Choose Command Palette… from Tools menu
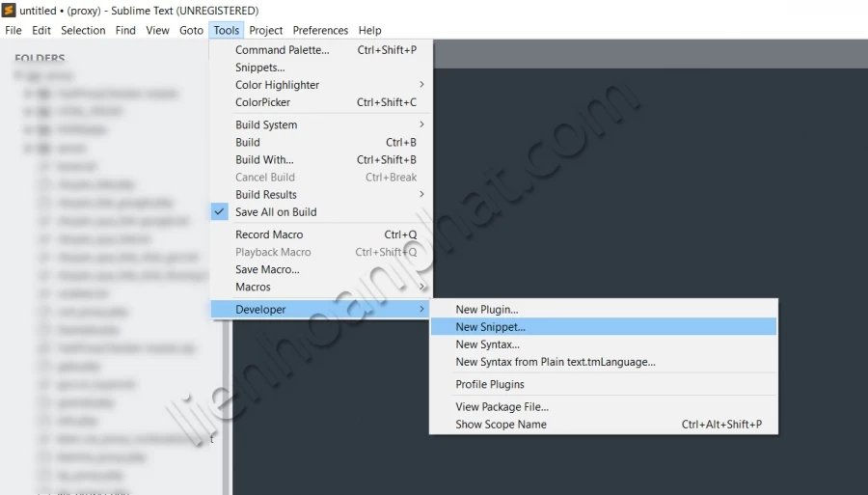 click(321, 50)
